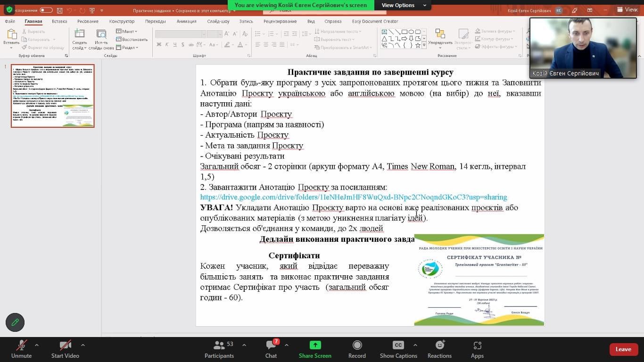Select slide 1 thumbnail in the panel
644x362 pixels.
[x=53, y=96]
